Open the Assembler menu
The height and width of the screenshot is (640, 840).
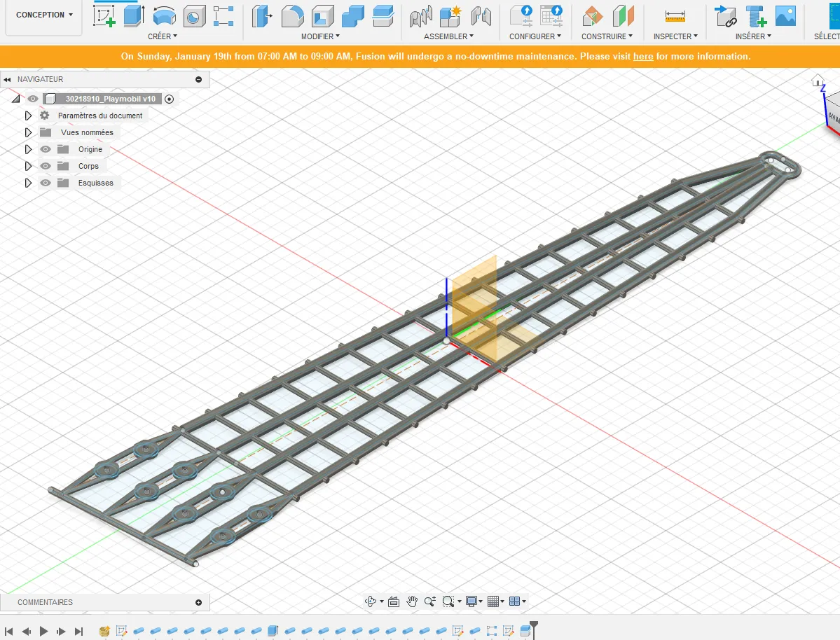[x=448, y=36]
